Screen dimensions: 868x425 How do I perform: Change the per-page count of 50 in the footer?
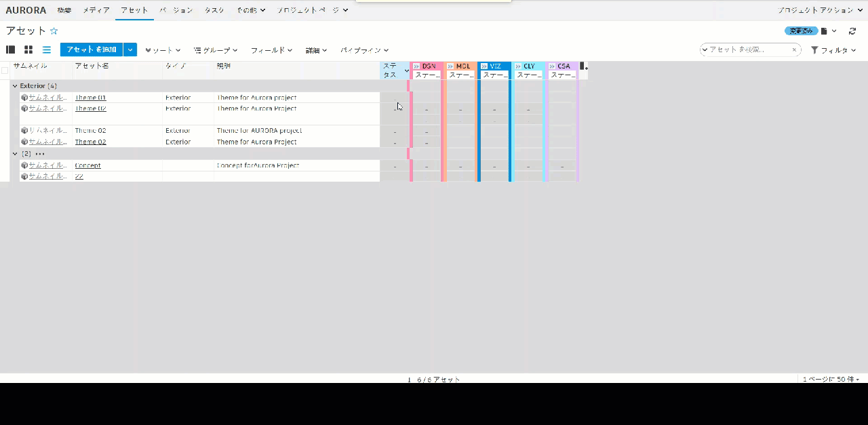tap(831, 380)
